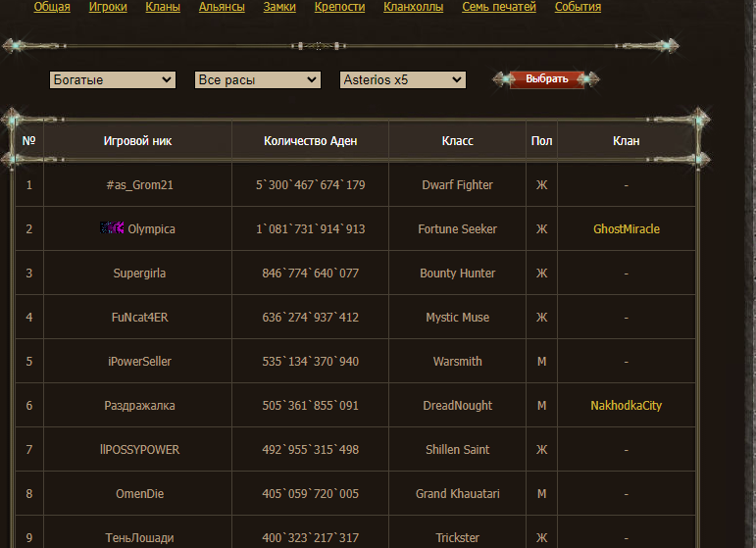Viewport: 756px width, 548px height.
Task: Switch to the Альянсы page
Action: (x=222, y=7)
